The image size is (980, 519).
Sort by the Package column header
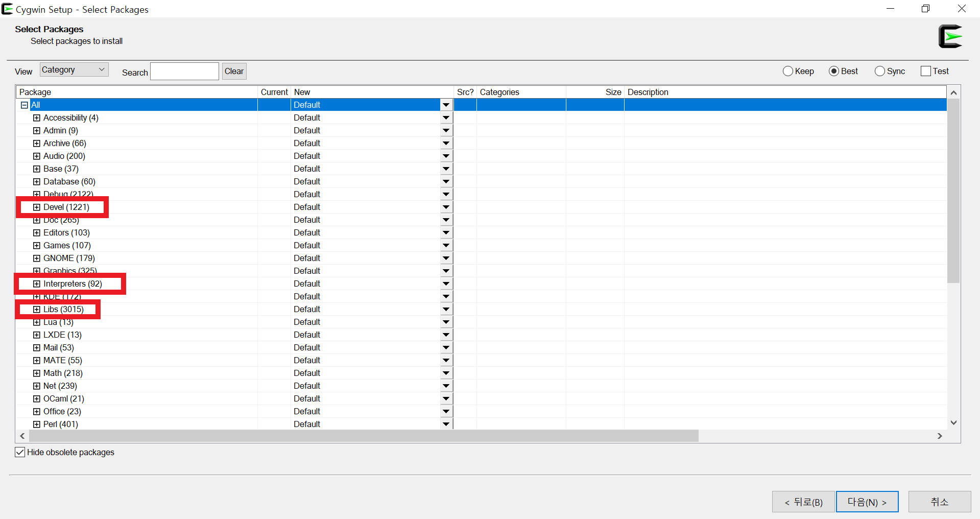pyautogui.click(x=137, y=92)
